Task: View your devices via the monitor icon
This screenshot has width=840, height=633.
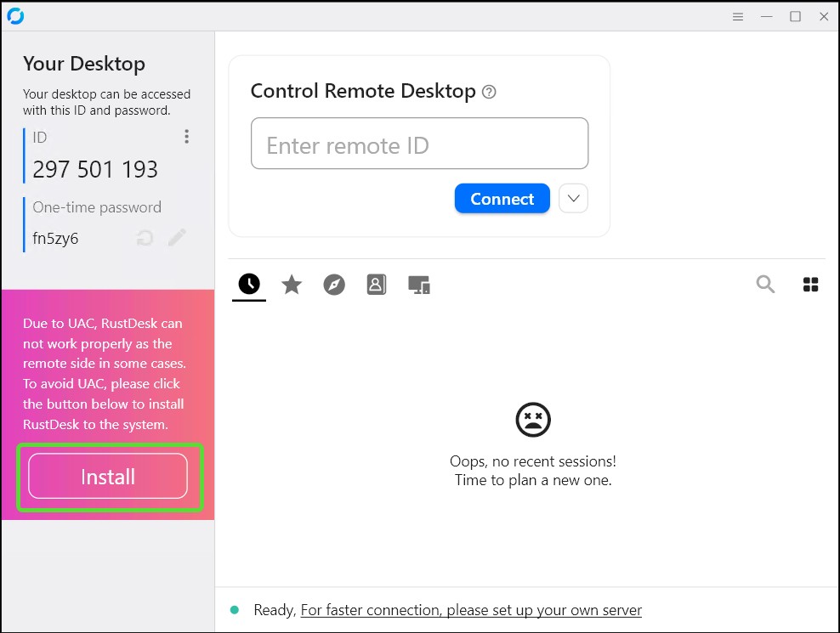Action: [x=419, y=285]
